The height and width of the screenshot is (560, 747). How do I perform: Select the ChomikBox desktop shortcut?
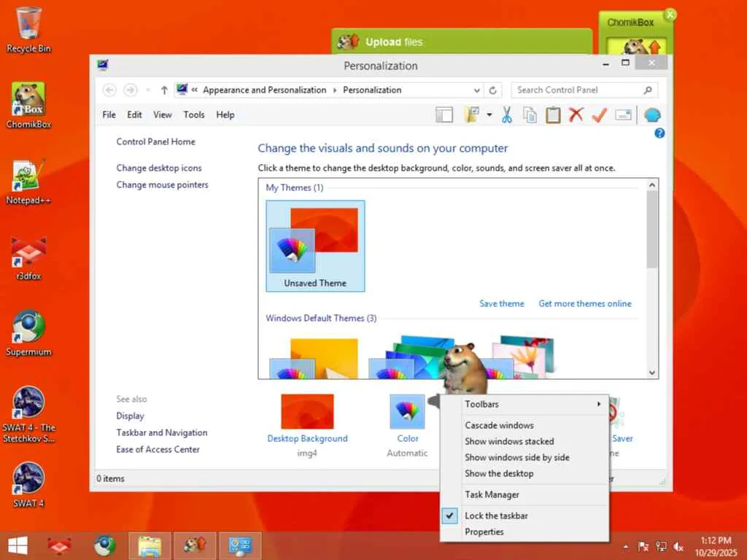[x=28, y=105]
